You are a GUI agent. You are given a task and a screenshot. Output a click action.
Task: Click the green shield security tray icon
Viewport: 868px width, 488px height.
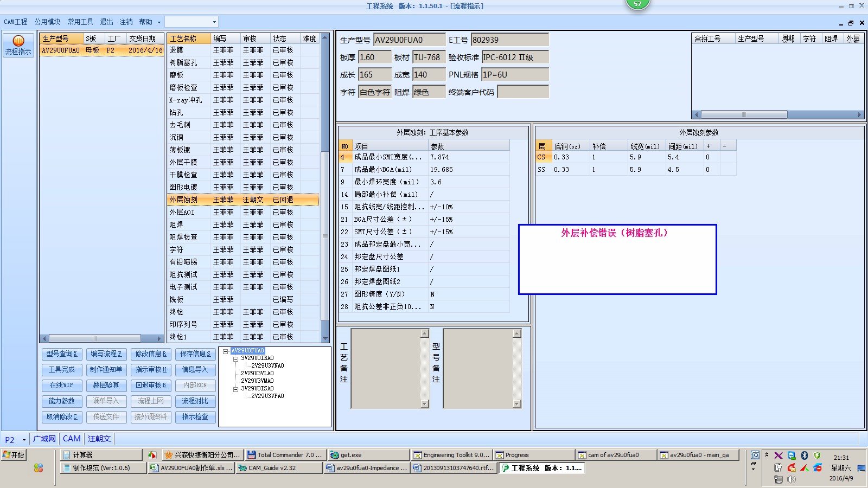817,455
